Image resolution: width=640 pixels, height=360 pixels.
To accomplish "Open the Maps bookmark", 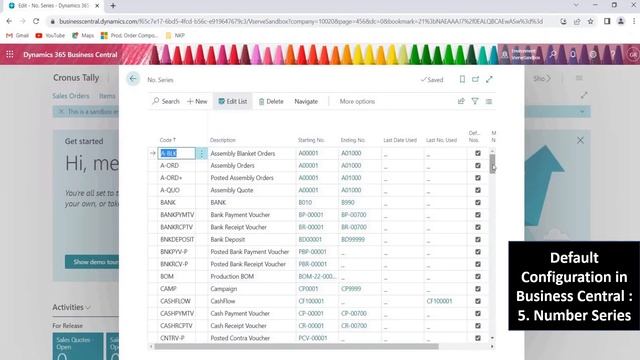I will point(83,36).
